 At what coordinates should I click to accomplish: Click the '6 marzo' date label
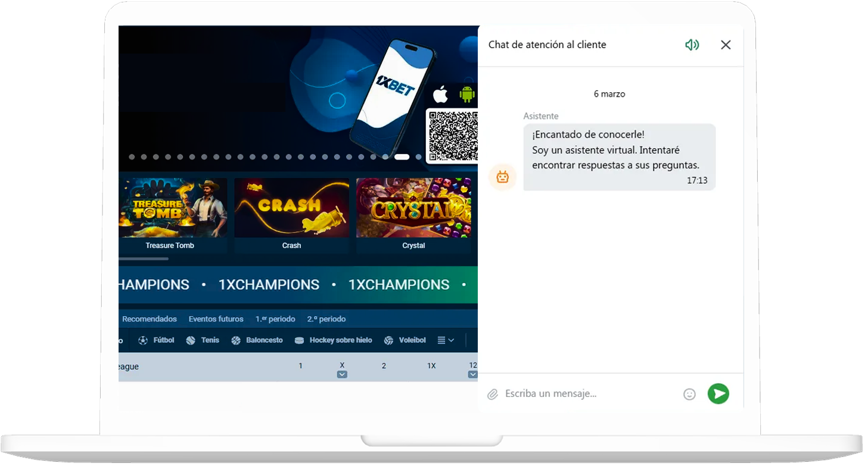pyautogui.click(x=609, y=94)
